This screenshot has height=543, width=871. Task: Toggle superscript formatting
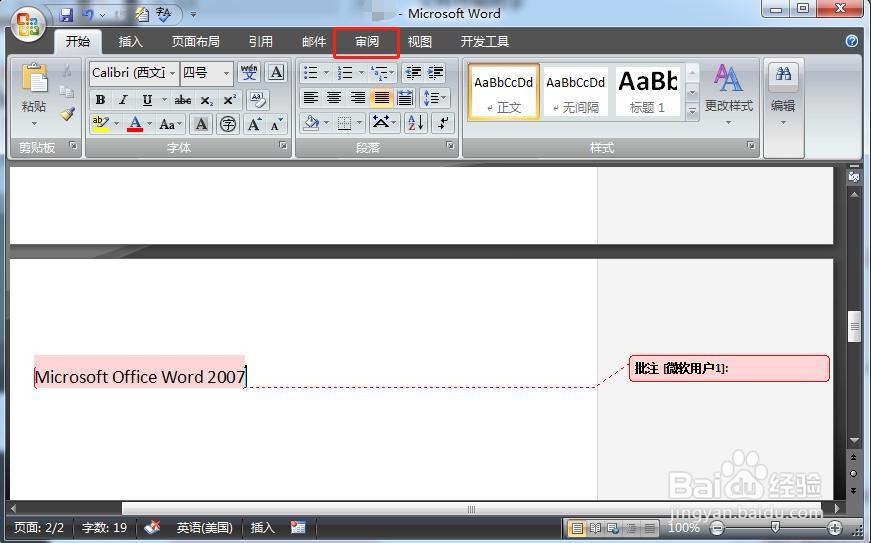click(x=229, y=100)
